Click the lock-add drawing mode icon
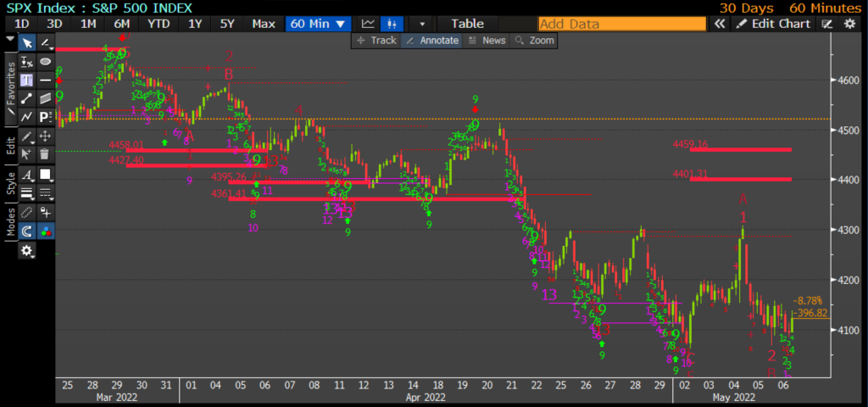Image resolution: width=868 pixels, height=407 pixels. coord(46,213)
